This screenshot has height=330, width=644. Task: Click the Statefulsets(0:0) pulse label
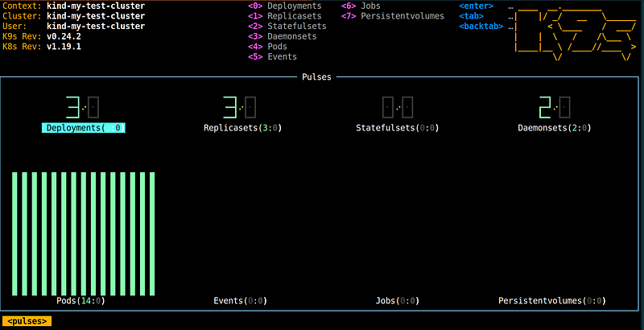click(x=398, y=128)
